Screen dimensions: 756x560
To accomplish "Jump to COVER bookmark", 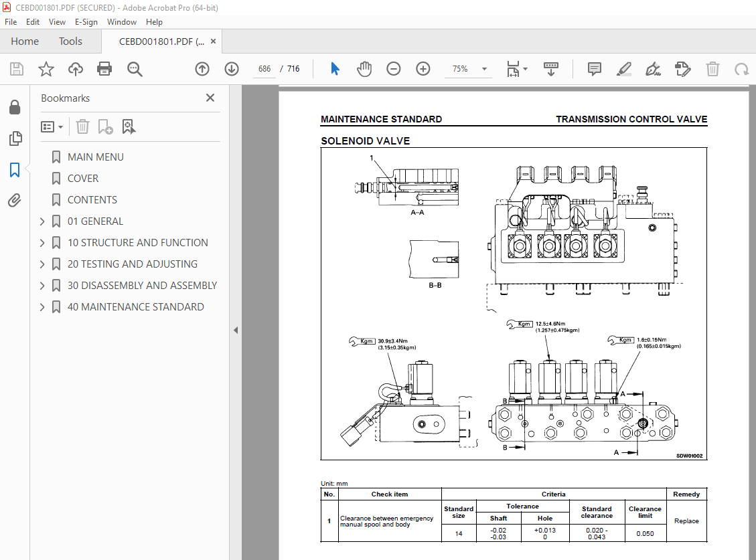I will [x=83, y=179].
